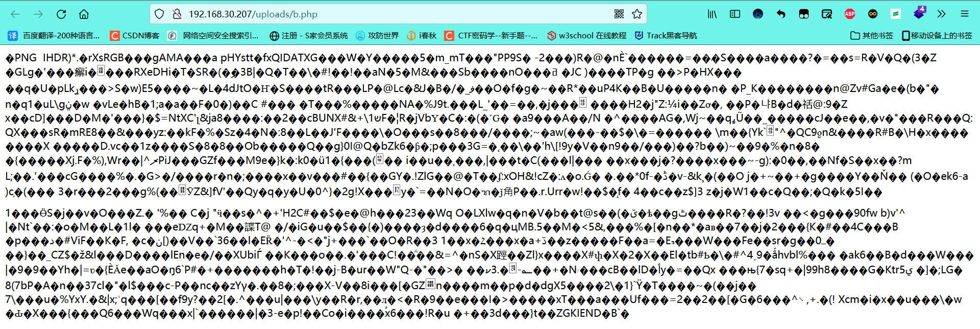This screenshot has width=980, height=329.
Task: Focus the address bar with 192.168.30.207/uploads/b.php
Action: coord(398,14)
